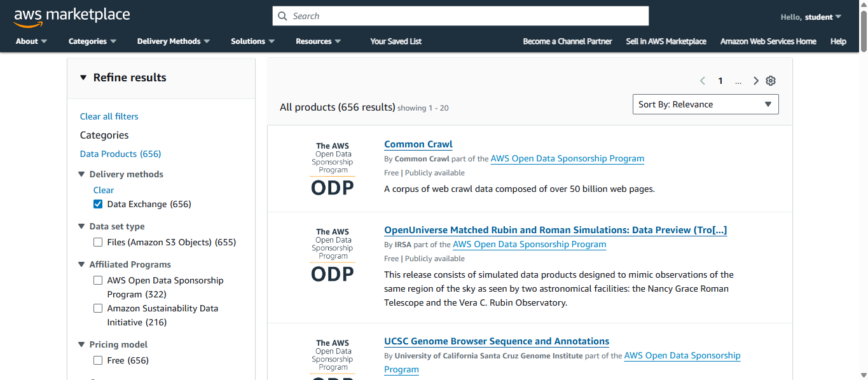Collapse the Refine results panel
Image resolution: width=868 pixels, height=380 pixels.
[x=83, y=78]
